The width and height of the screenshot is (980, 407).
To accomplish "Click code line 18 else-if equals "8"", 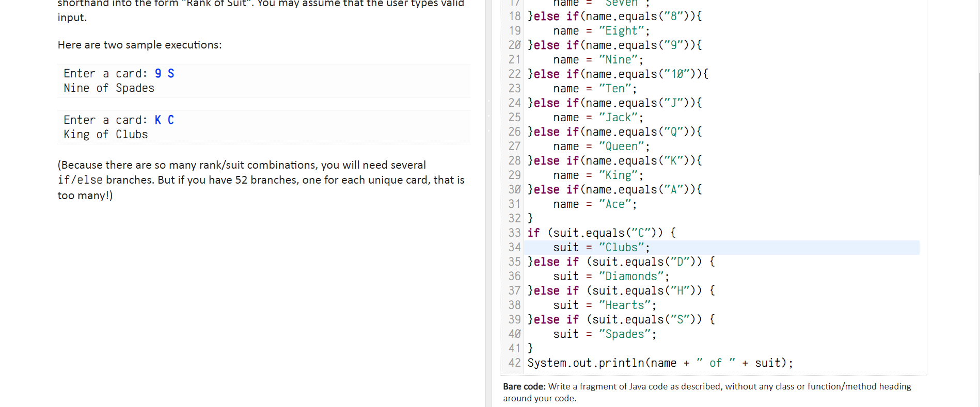I will (614, 16).
